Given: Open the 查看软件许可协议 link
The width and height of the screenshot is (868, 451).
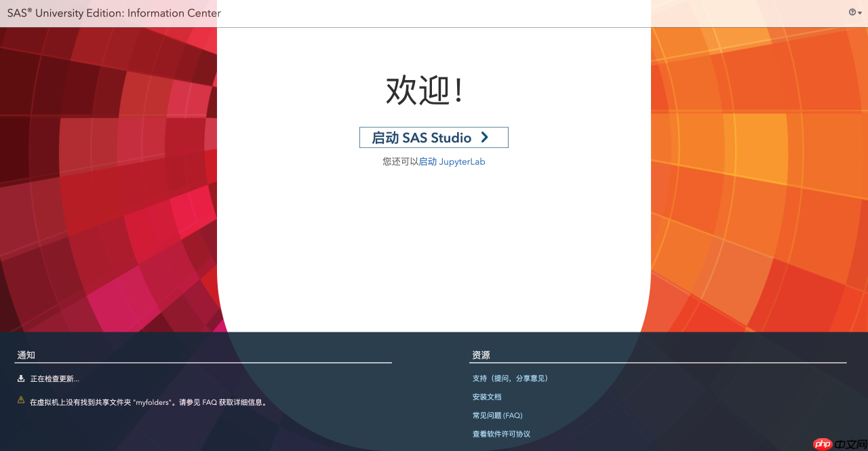Looking at the screenshot, I should pos(501,434).
